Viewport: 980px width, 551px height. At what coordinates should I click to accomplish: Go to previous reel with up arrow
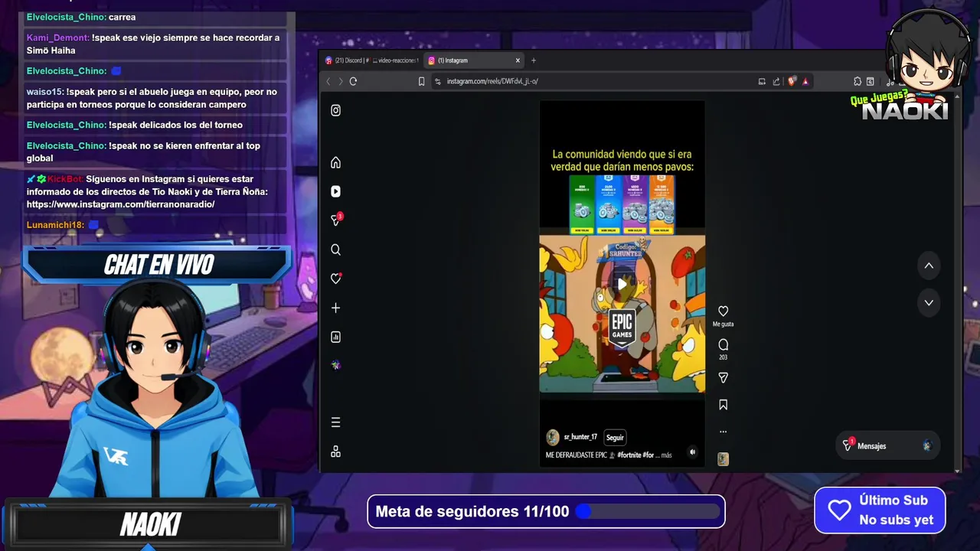coord(929,266)
